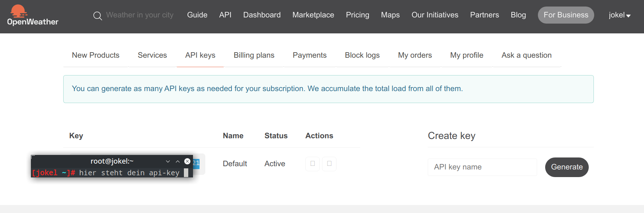The image size is (644, 213).
Task: Select the API keys tab
Action: coord(200,55)
